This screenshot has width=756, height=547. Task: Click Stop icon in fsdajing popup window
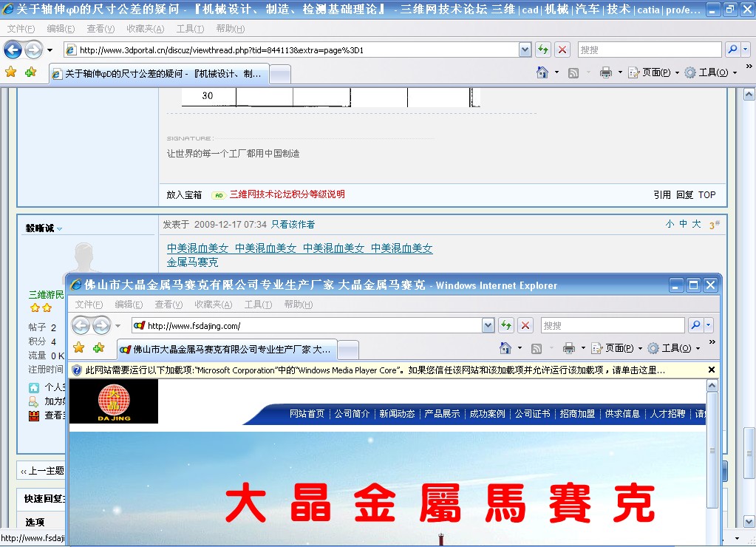[525, 325]
